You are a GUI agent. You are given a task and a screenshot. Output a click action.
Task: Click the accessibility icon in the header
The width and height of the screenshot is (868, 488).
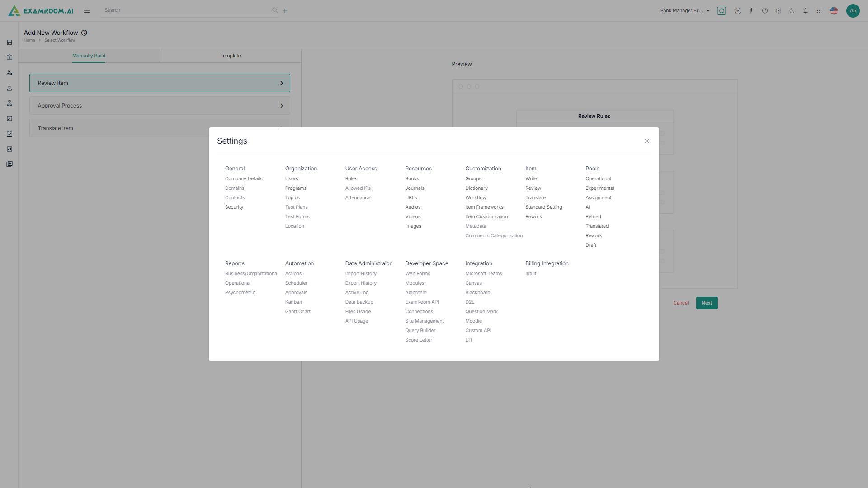751,10
